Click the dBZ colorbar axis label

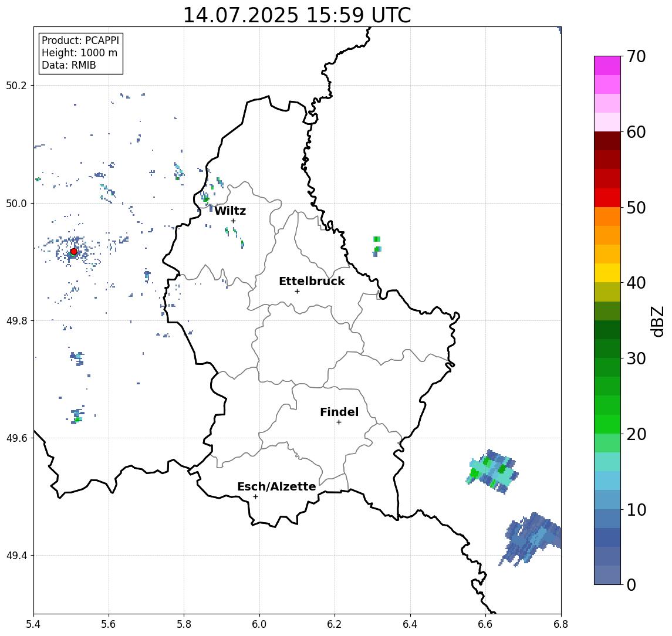click(x=657, y=321)
